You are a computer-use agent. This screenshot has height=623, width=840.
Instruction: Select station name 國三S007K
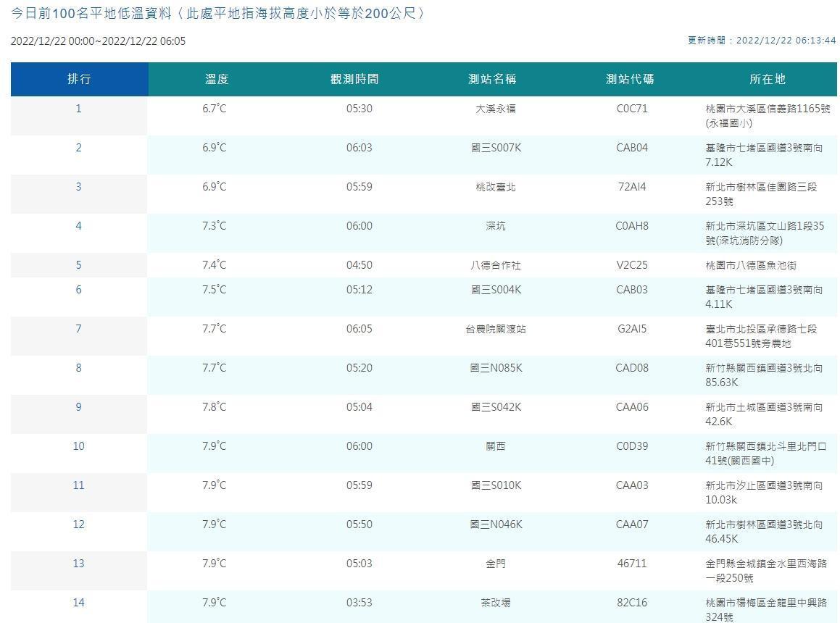[496, 148]
